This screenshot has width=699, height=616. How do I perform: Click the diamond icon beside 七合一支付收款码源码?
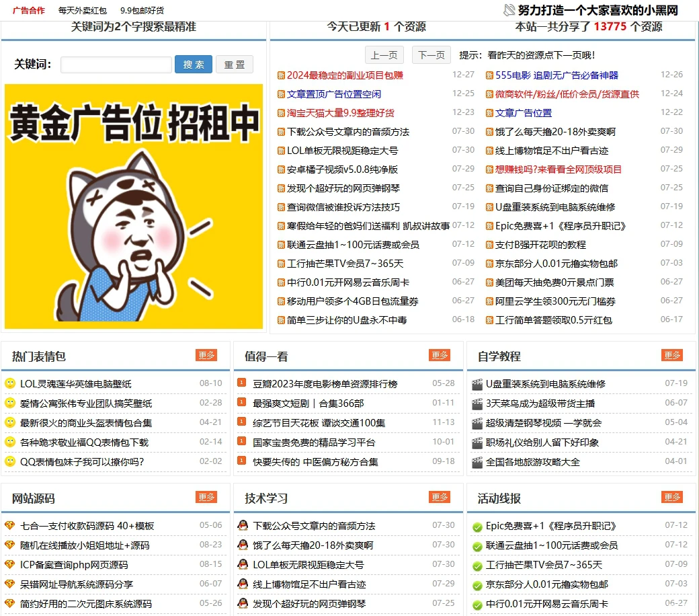[9, 525]
